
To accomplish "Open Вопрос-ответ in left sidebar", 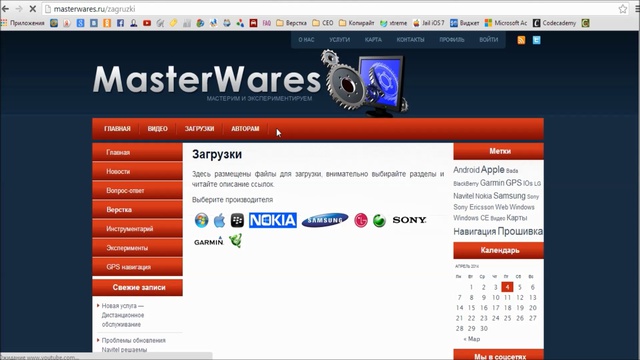I will tap(138, 190).
